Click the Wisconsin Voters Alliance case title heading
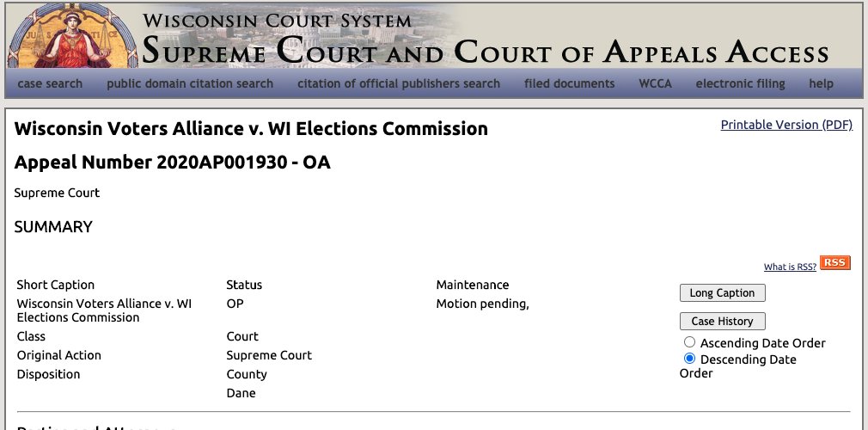The image size is (868, 430). click(251, 129)
